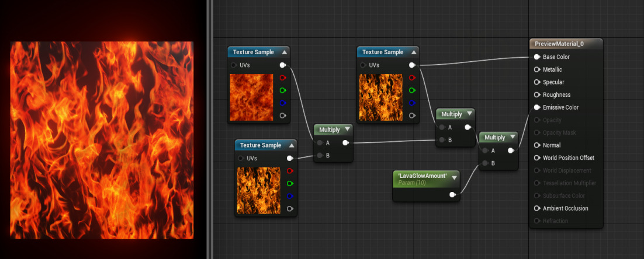Click output pin of Multiply fed by two textures
This screenshot has width=644, height=259.
(x=345, y=143)
